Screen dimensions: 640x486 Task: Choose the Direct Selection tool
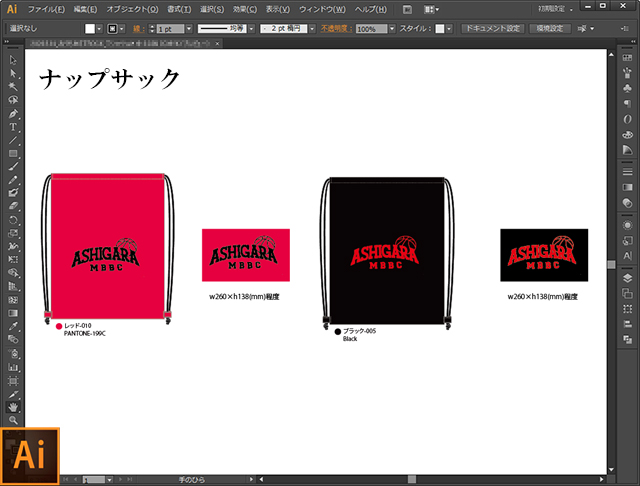click(13, 73)
